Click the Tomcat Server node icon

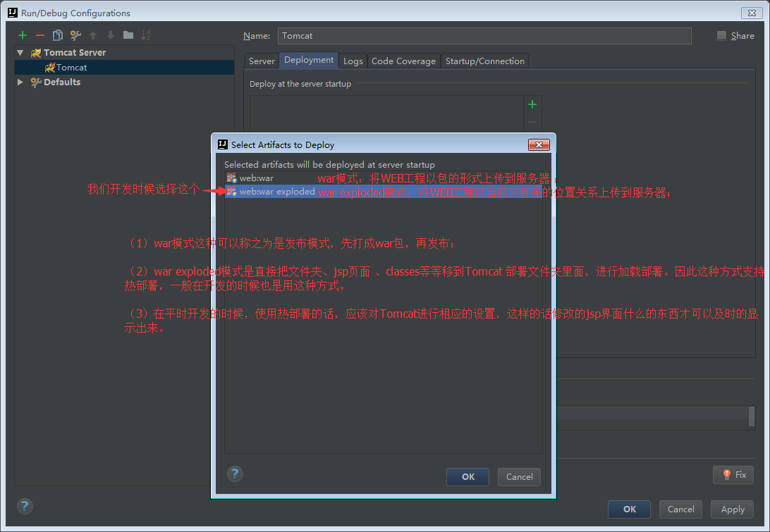pyautogui.click(x=36, y=53)
